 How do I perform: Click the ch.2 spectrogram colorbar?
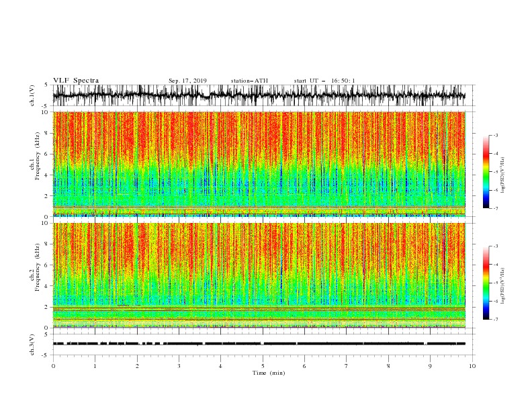pyautogui.click(x=486, y=283)
